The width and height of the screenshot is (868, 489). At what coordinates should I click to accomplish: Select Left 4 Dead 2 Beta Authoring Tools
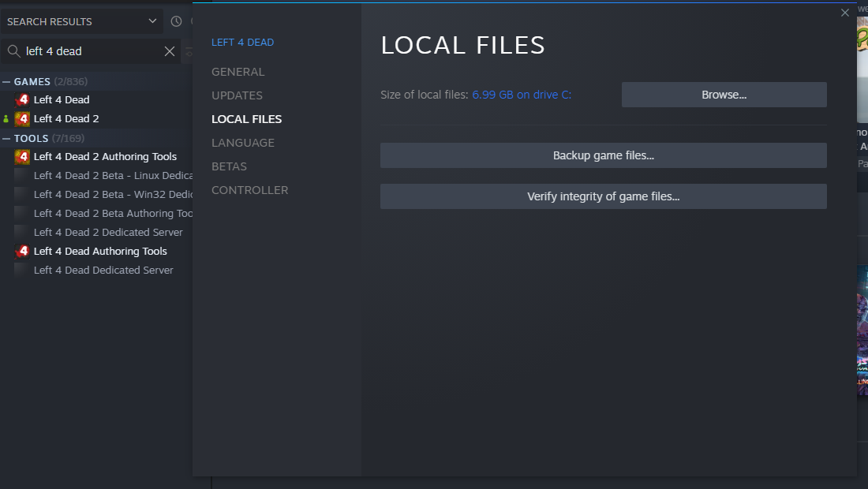pos(113,213)
